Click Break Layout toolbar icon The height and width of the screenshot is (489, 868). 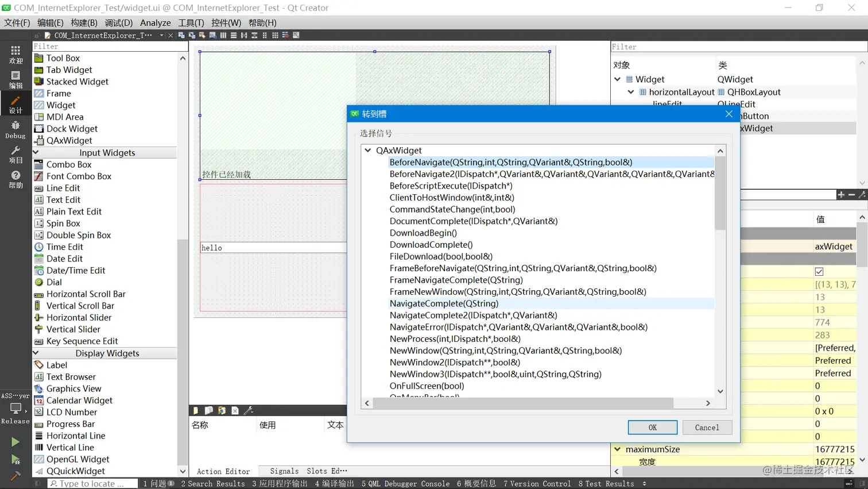click(285, 35)
